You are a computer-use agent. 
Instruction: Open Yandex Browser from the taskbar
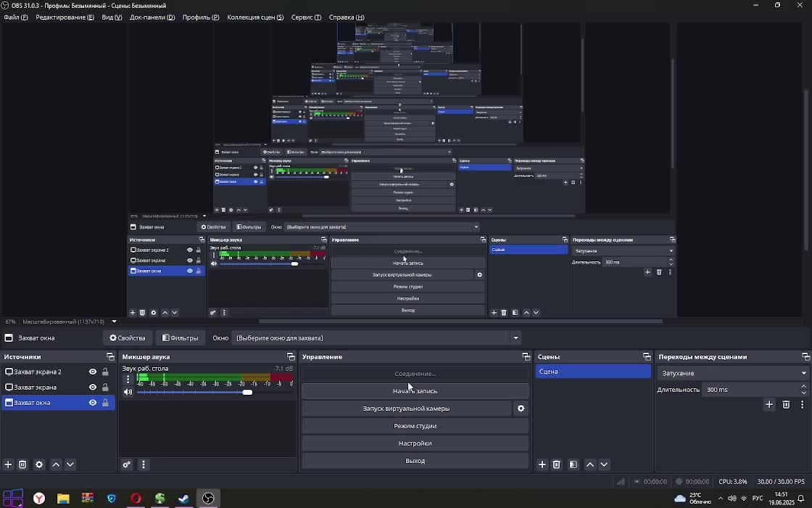pos(39,499)
